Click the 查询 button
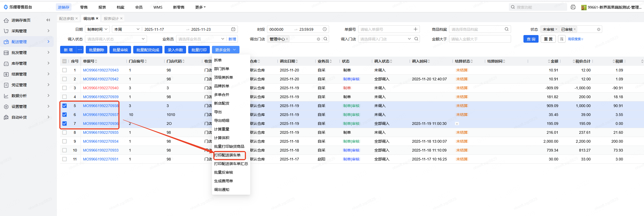Image resolution: width=644 pixels, height=216 pixels. pos(531,39)
